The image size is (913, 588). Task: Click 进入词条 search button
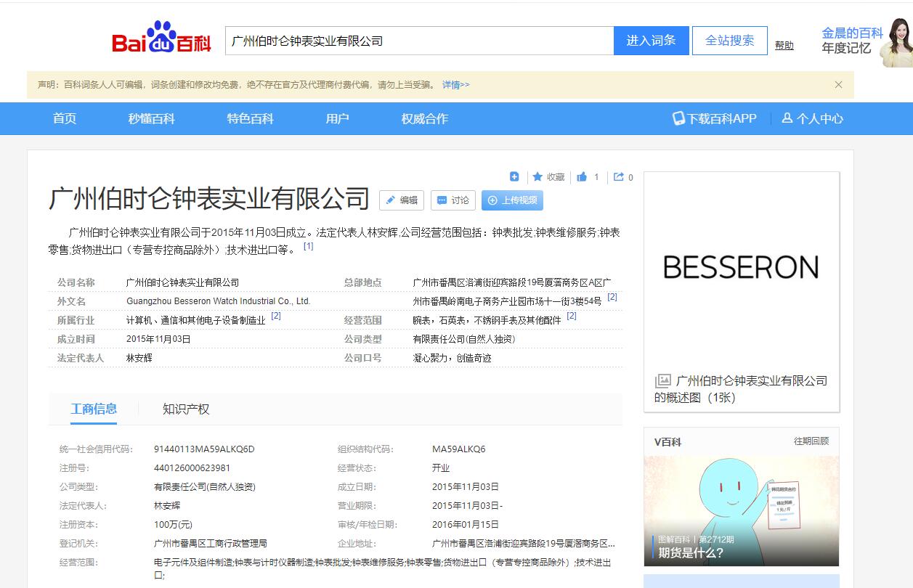[651, 41]
